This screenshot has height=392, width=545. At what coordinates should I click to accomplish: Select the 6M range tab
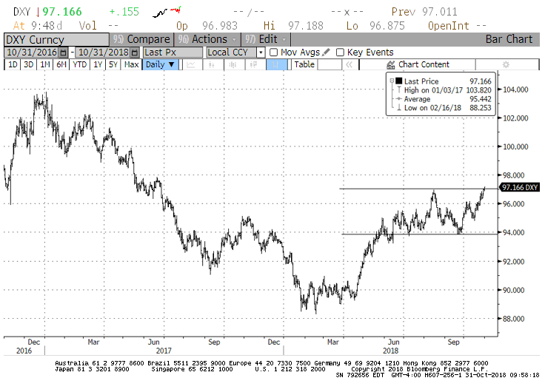point(61,64)
